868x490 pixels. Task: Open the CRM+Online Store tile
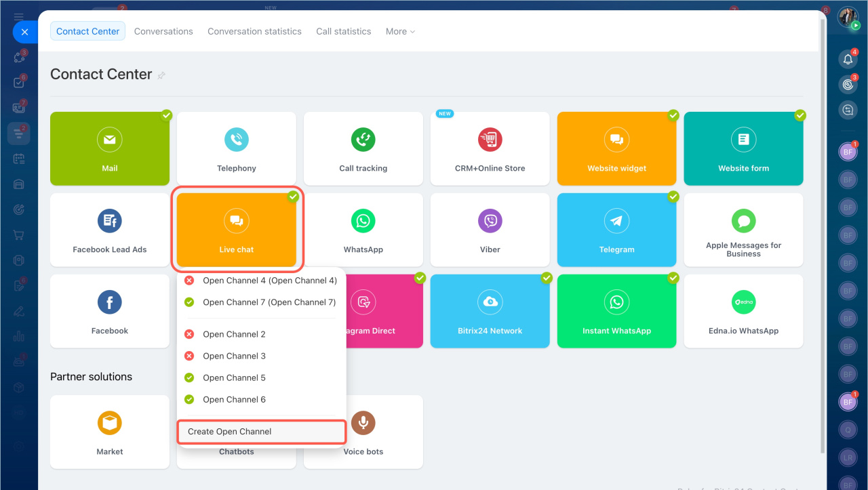[490, 148]
